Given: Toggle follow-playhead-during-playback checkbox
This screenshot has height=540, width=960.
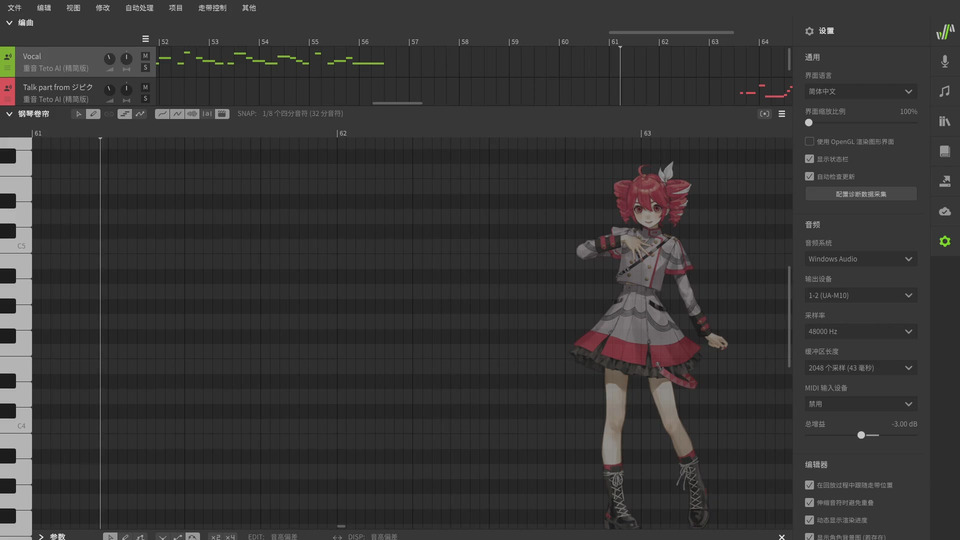Looking at the screenshot, I should [809, 485].
